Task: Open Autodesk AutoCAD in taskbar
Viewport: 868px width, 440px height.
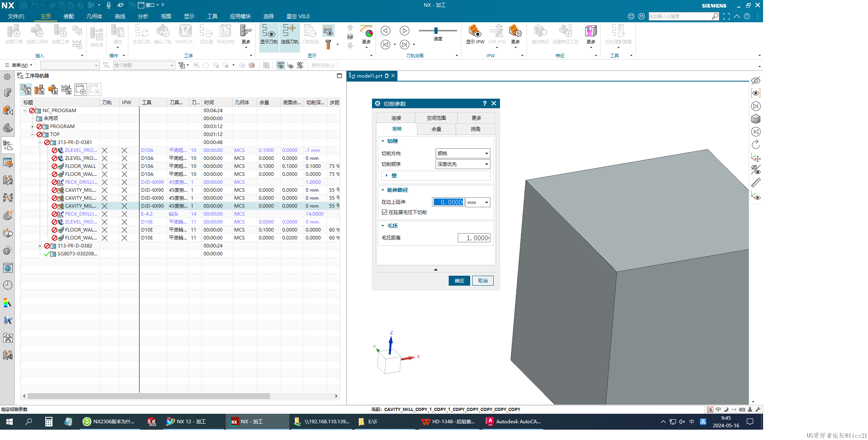Action: (513, 422)
